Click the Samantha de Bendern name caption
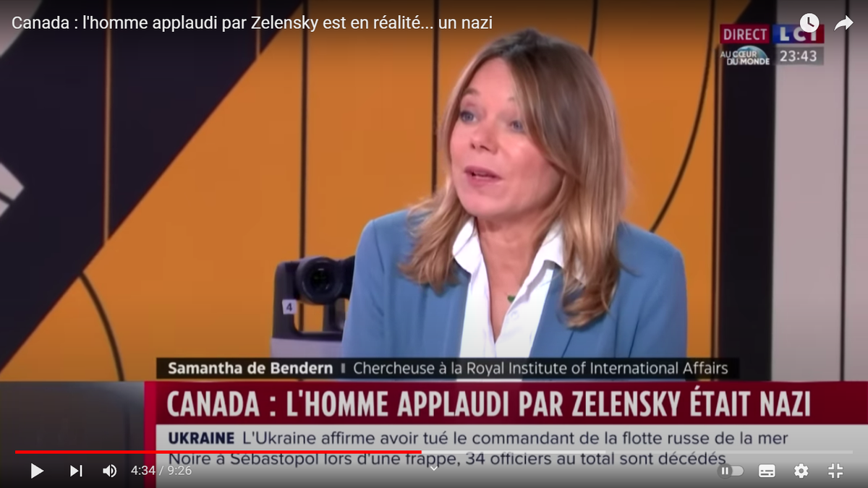This screenshot has height=488, width=868. (250, 368)
